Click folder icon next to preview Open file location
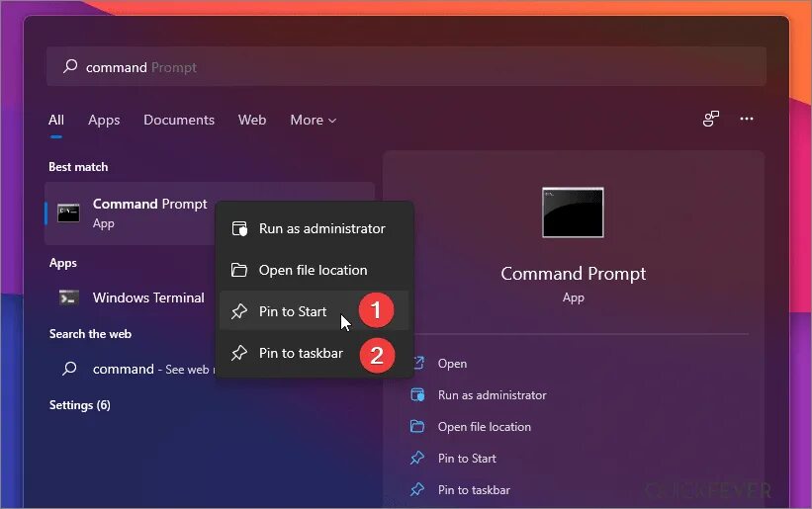This screenshot has width=812, height=509. pyautogui.click(x=417, y=427)
